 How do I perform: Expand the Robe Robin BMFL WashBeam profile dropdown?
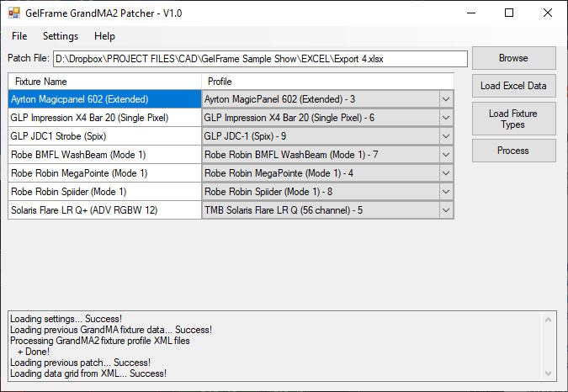446,155
